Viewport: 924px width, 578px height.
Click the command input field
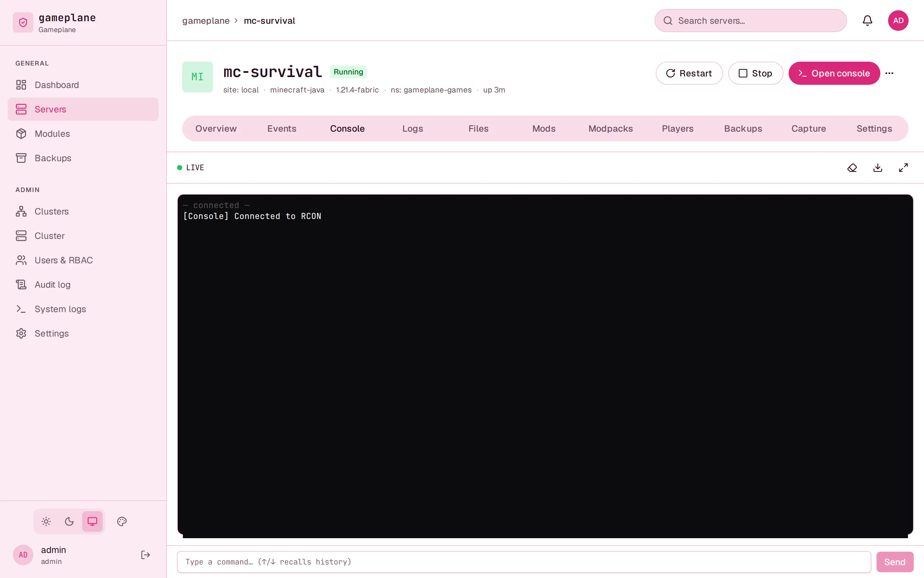point(524,562)
